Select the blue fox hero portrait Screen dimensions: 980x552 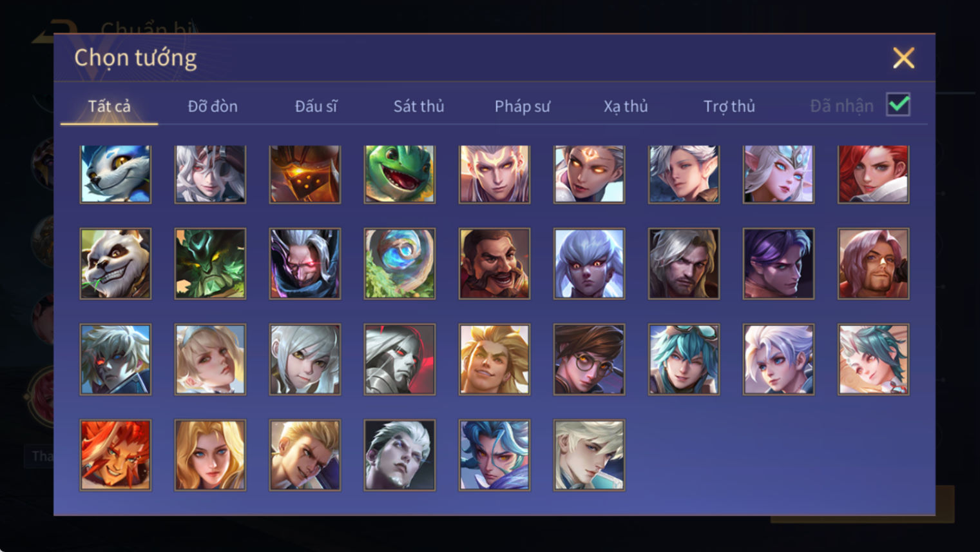pyautogui.click(x=115, y=174)
